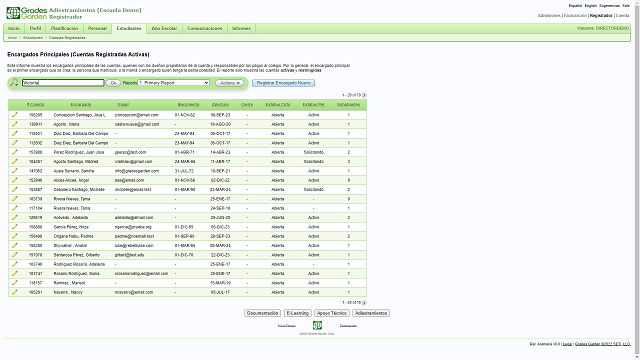The height and width of the screenshot is (360, 640).
Task: Open the Reports dropdown showing Primary Report
Action: click(x=173, y=83)
